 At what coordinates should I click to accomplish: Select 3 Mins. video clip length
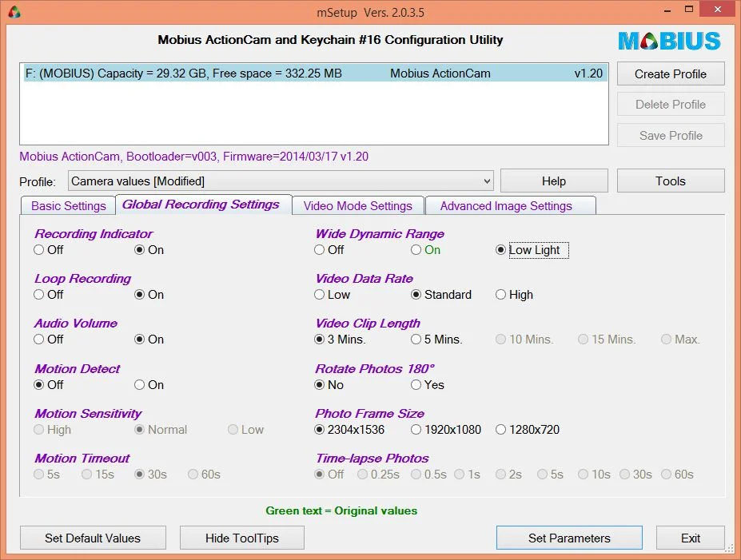(x=341, y=340)
